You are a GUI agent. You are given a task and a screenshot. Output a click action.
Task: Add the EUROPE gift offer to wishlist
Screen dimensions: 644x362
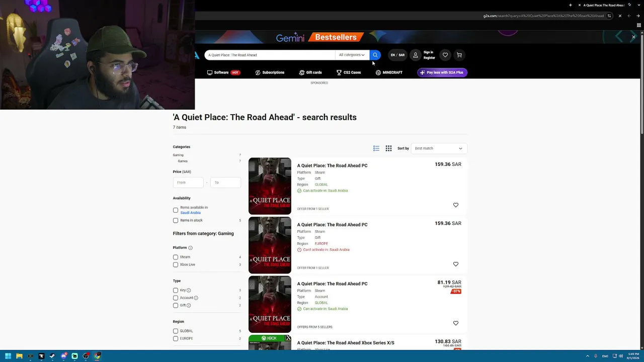tap(456, 264)
